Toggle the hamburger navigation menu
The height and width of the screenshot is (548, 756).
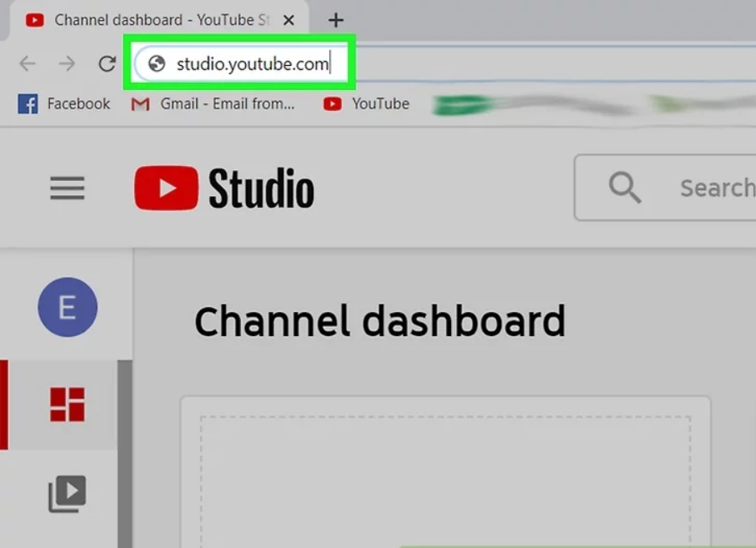(x=68, y=189)
